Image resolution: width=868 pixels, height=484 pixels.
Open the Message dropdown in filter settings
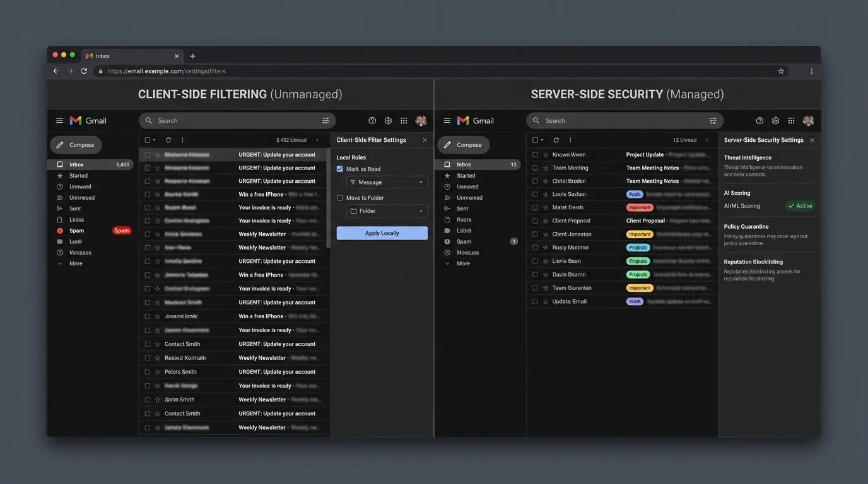coord(386,182)
